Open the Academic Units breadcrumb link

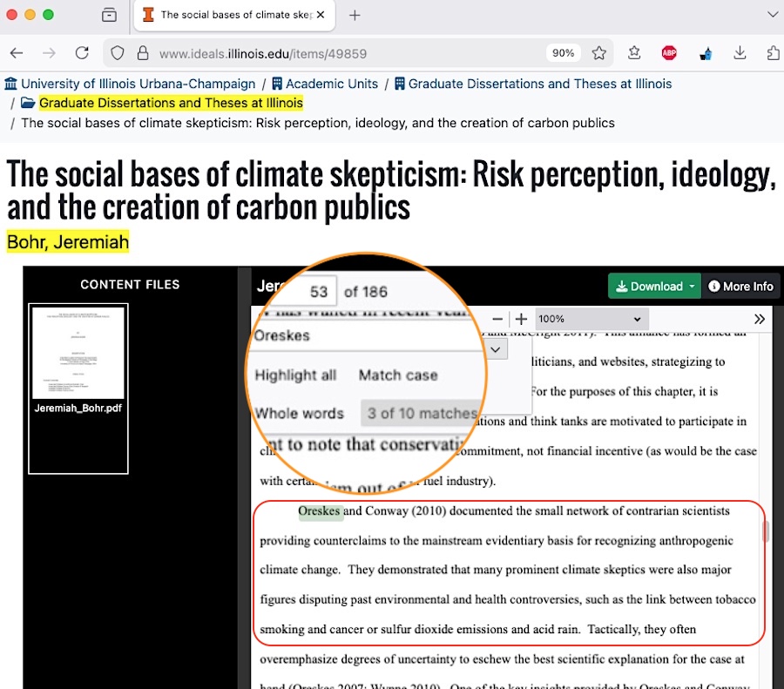pyautogui.click(x=332, y=84)
